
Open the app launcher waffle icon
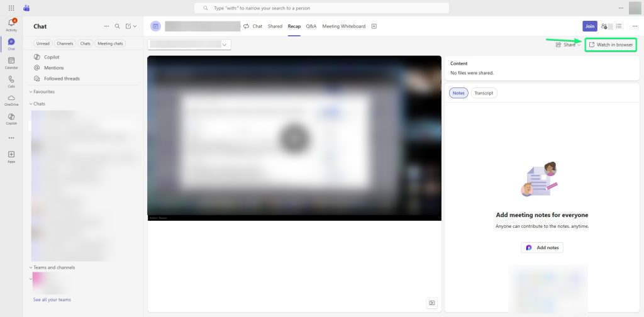(x=11, y=8)
